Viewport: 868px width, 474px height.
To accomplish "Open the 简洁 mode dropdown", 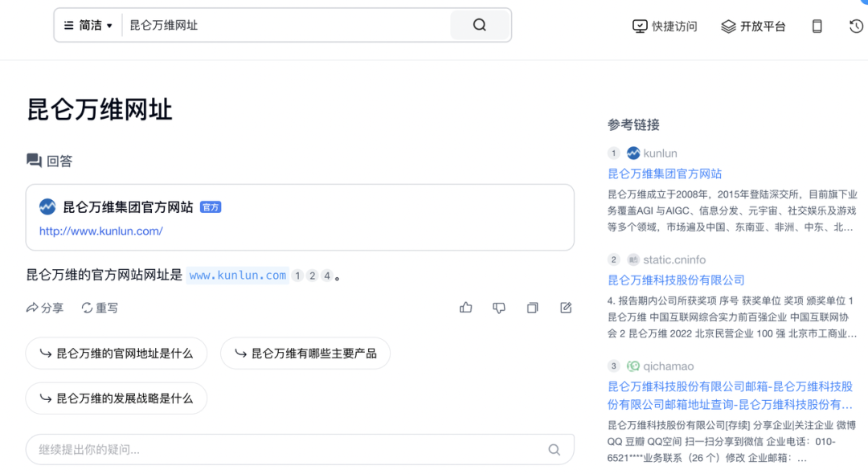I will [88, 26].
